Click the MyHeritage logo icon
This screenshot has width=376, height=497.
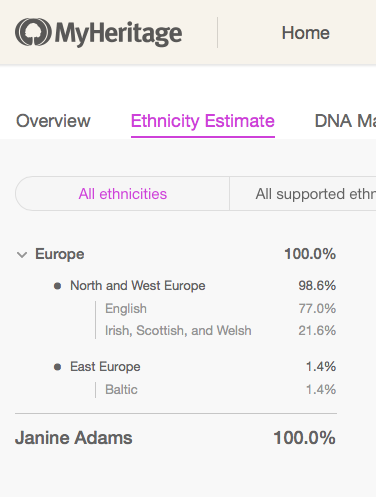(x=33, y=32)
